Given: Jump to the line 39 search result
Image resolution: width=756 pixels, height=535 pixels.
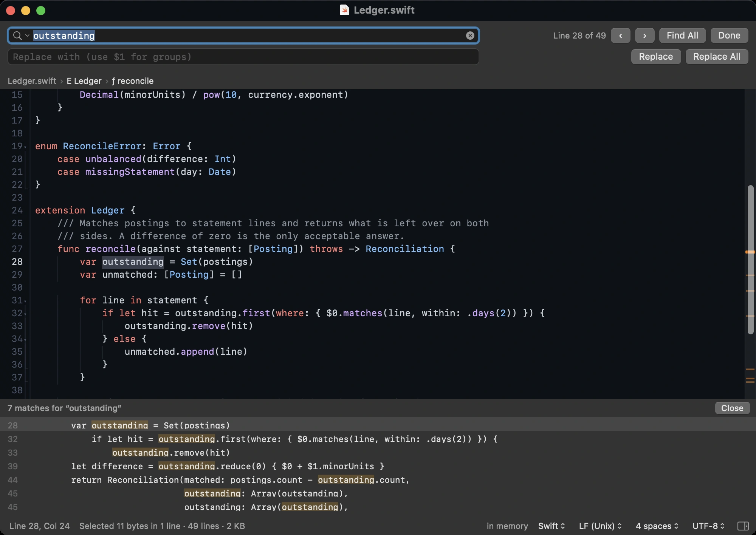Looking at the screenshot, I should click(x=378, y=466).
